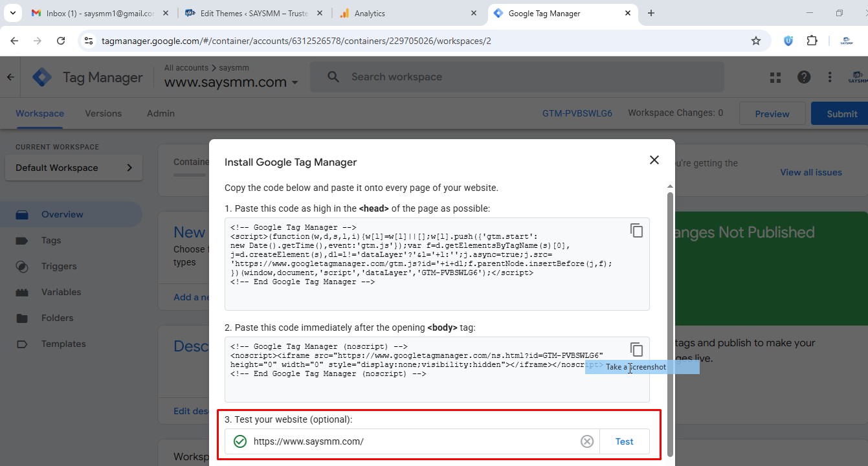Open the more options menu
The width and height of the screenshot is (868, 466).
[x=829, y=76]
